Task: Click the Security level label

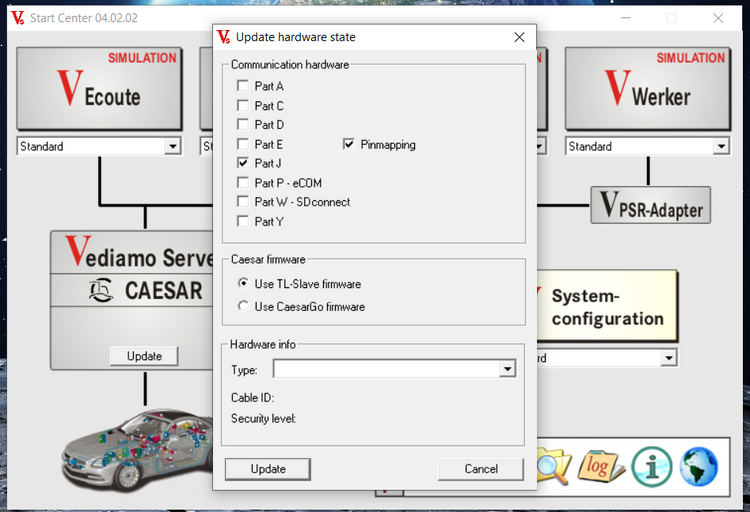Action: [264, 419]
